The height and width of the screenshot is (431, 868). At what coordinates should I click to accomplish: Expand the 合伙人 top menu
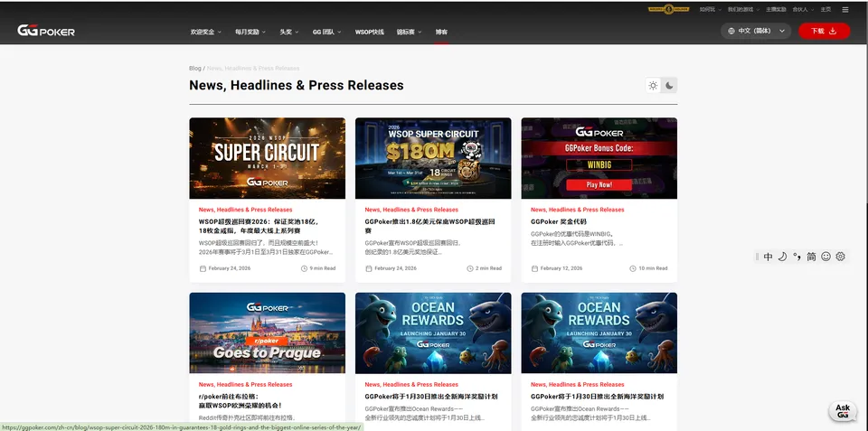803,9
